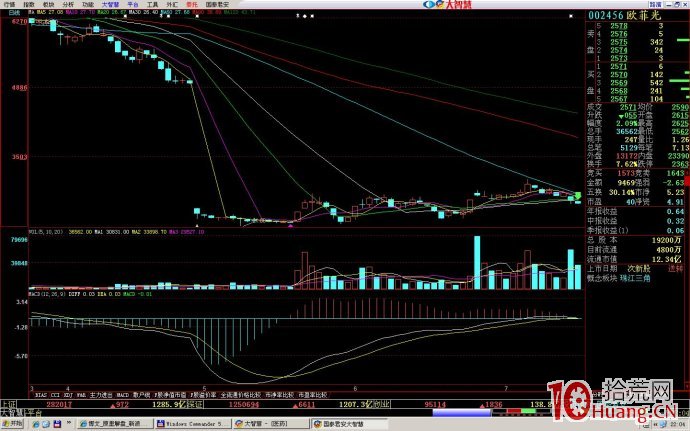Click sell-1 price 2573 in order book
Viewport: 690px width, 431px height.
click(618, 59)
